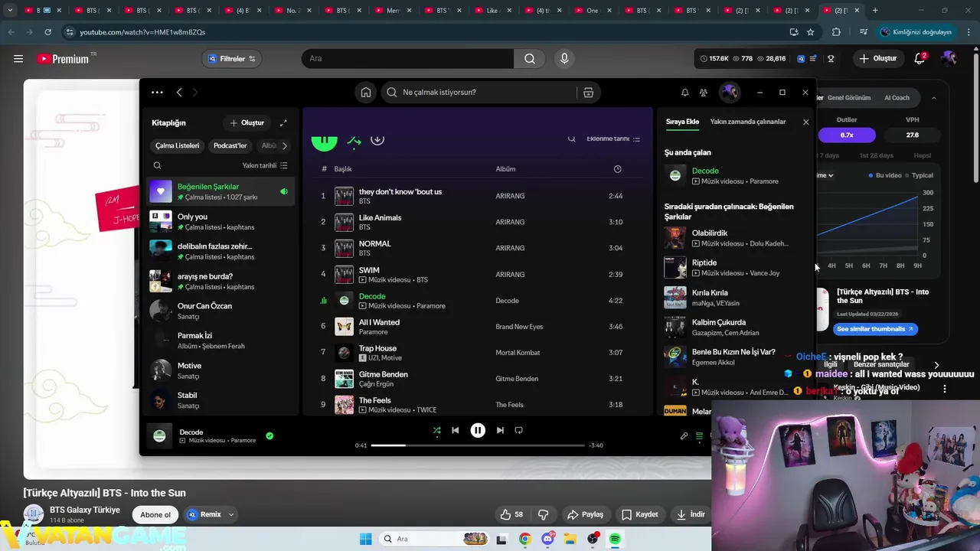
Task: Open the Beğenilen Şarkılar playlist in the library
Action: tap(220, 191)
